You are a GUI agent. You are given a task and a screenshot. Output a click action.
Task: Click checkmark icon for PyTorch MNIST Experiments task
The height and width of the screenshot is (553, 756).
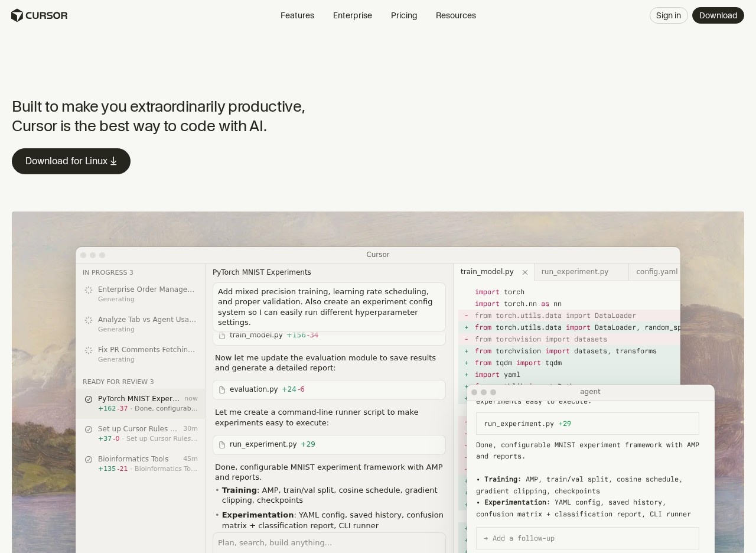click(x=89, y=399)
